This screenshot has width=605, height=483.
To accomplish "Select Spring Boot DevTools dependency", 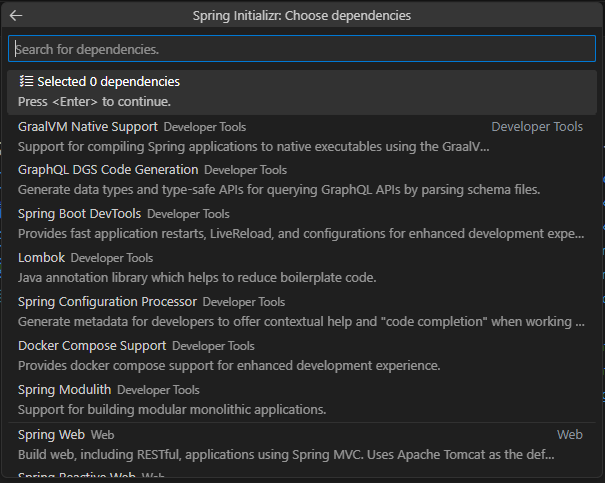I will [x=80, y=214].
